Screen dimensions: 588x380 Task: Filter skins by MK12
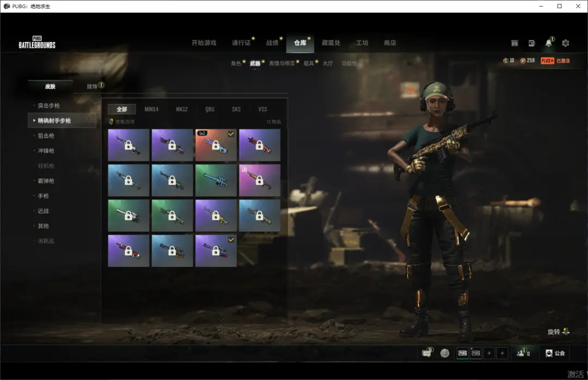coord(182,109)
